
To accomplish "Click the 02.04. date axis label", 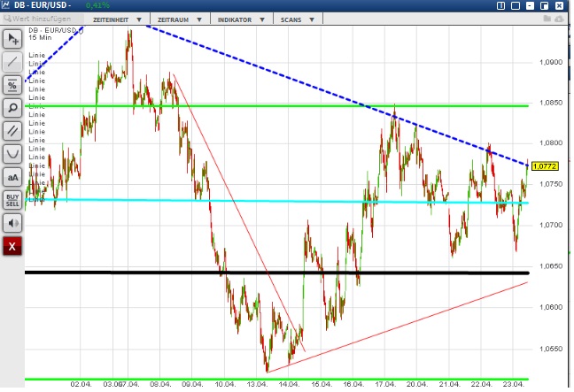I will 81,384.
